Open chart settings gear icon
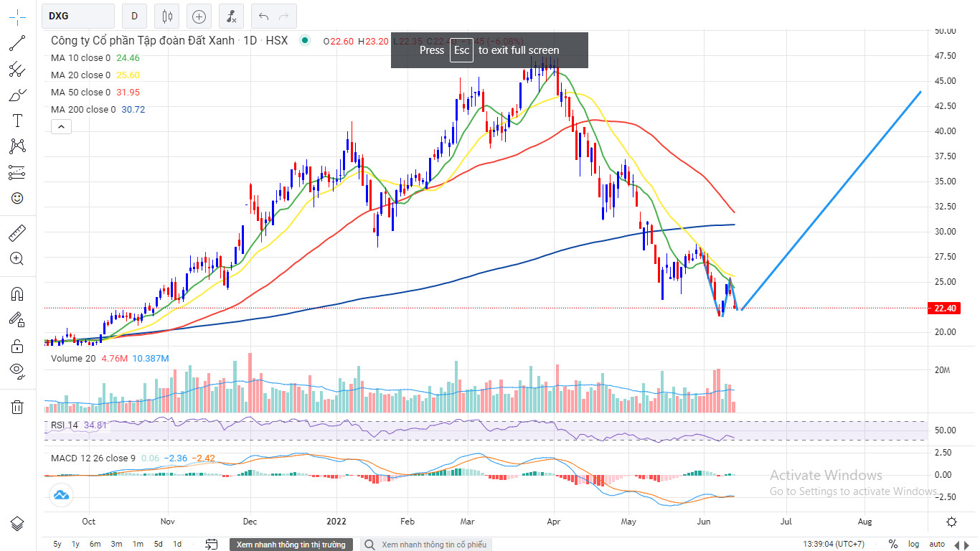The height and width of the screenshot is (551, 980). pyautogui.click(x=951, y=522)
